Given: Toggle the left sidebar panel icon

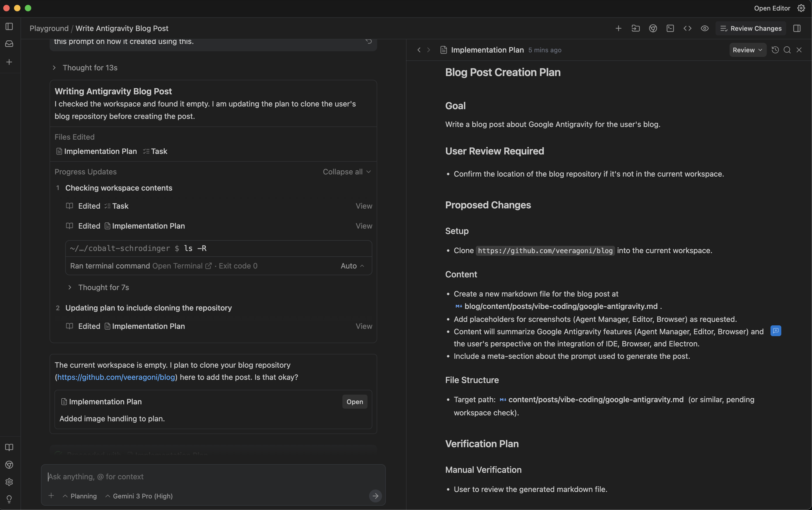Looking at the screenshot, I should pos(9,26).
